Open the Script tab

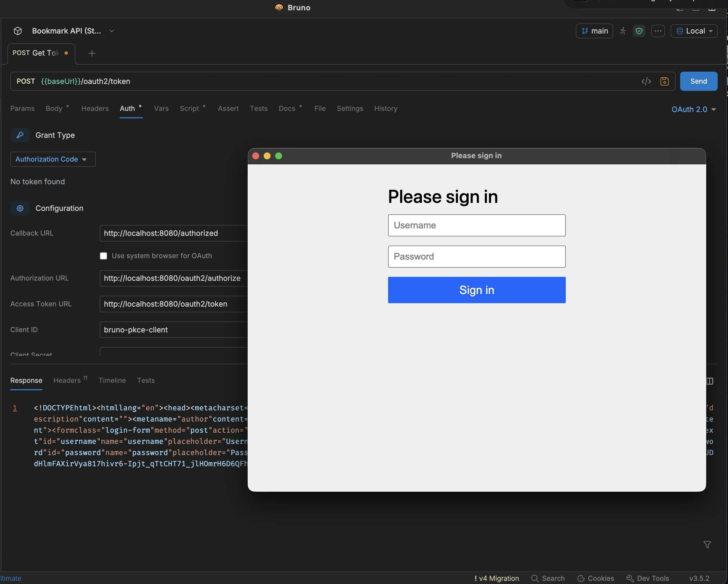pyautogui.click(x=189, y=108)
